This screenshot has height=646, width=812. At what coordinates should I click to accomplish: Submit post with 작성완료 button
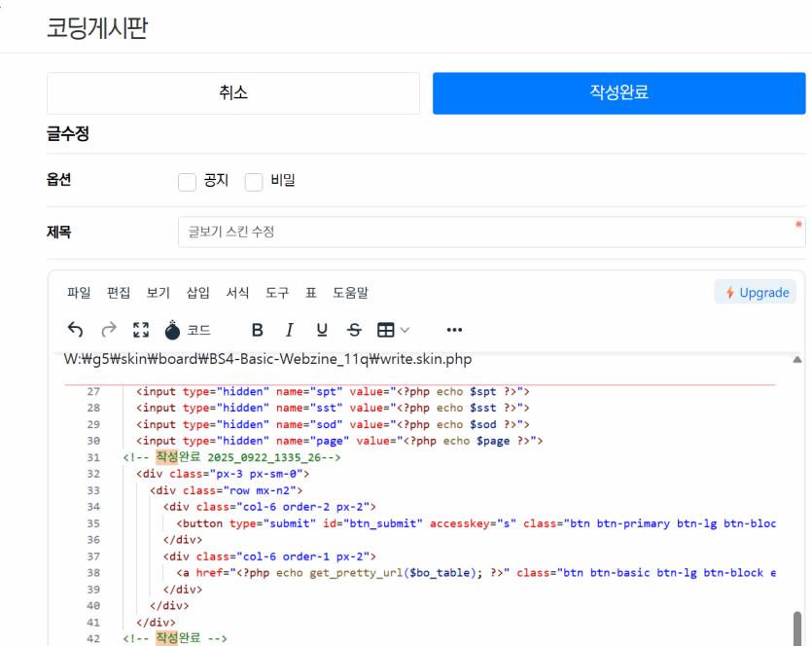pyautogui.click(x=618, y=93)
